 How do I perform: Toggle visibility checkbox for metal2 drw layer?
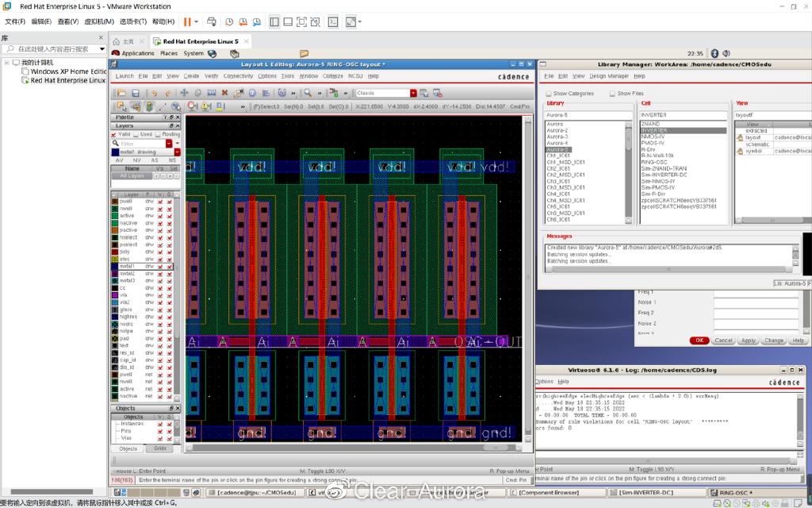160,274
